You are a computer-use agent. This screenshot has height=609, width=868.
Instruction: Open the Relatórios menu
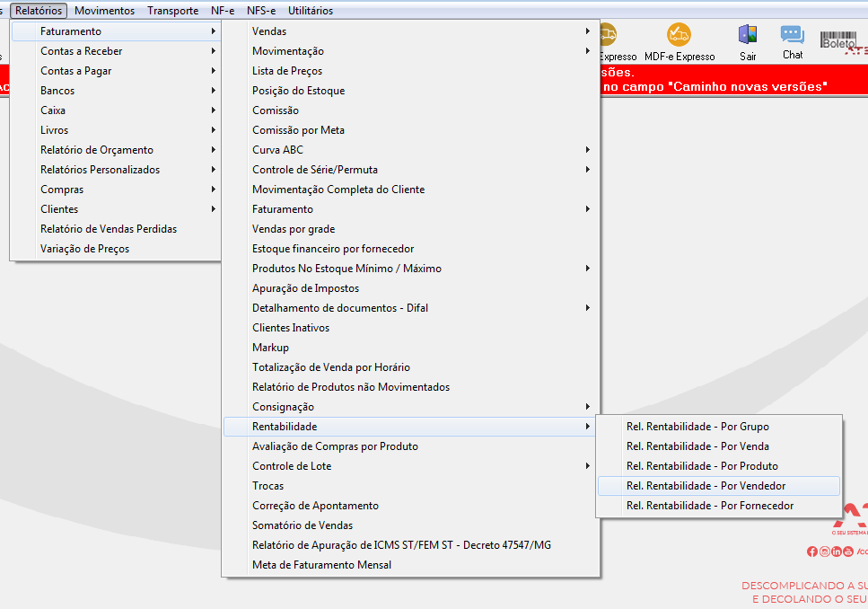point(39,11)
